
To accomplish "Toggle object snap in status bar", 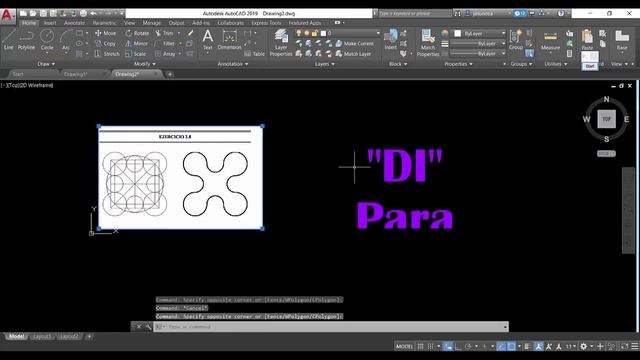I will [511, 347].
